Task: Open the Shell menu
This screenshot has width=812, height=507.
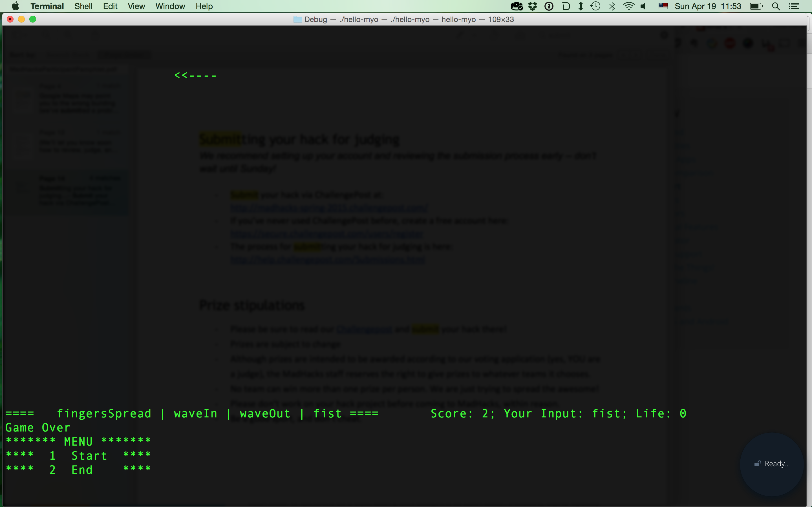Action: click(83, 6)
